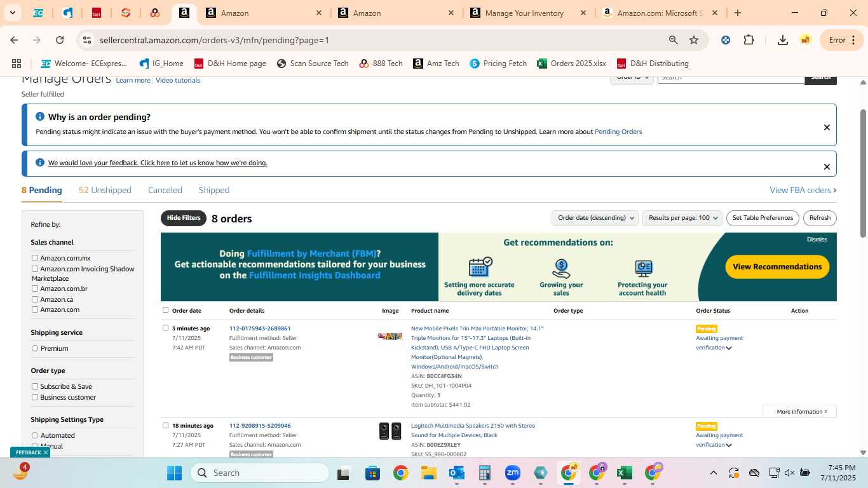The width and height of the screenshot is (868, 488).
Task: Toggle Amazon.com.mx sales channel checkbox
Action: (35, 258)
